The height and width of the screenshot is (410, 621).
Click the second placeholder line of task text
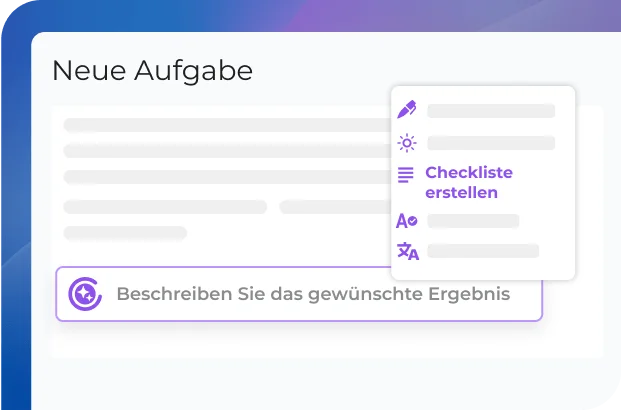coord(226,151)
